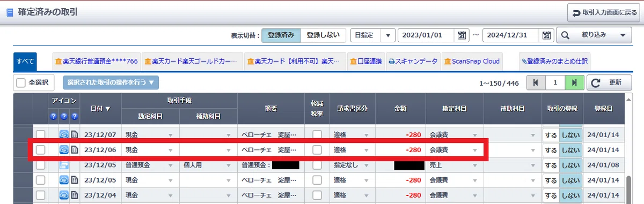Open document icon in 23/12/05 現金 row
This screenshot has height=204, width=644.
pos(75,180)
